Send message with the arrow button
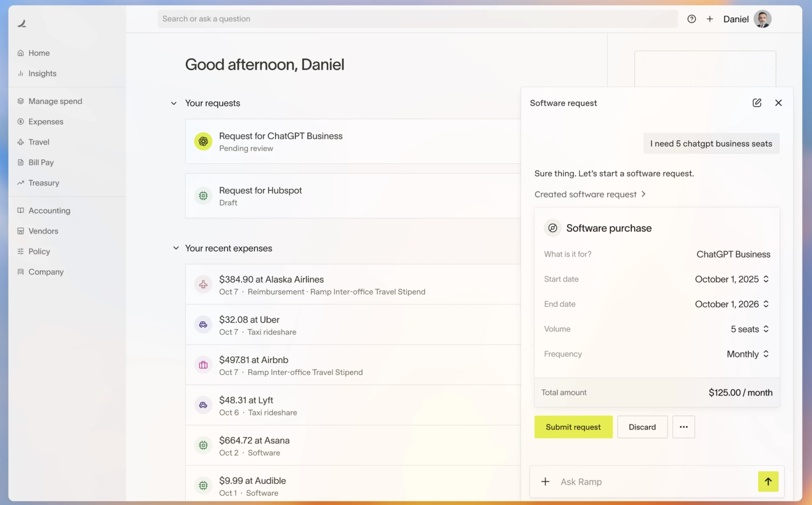This screenshot has height=505, width=812. (x=768, y=482)
